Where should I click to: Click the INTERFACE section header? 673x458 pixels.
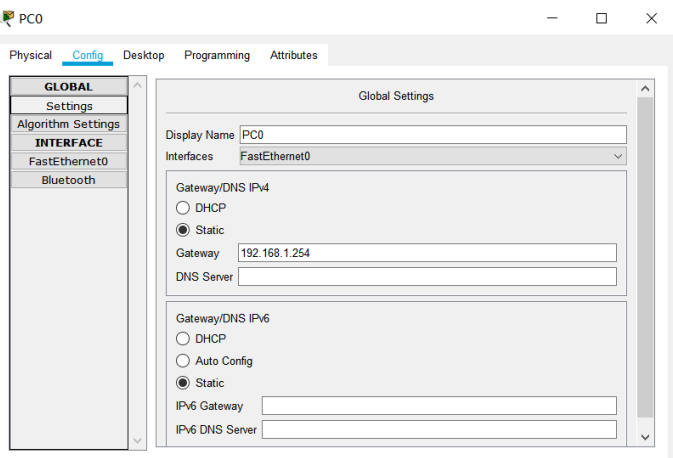(69, 143)
